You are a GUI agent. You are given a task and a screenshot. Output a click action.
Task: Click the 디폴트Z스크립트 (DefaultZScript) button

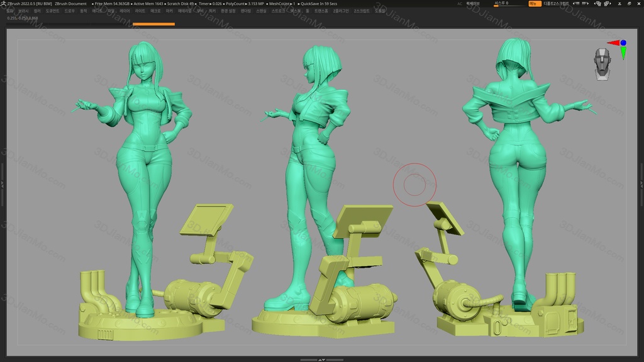click(x=557, y=4)
